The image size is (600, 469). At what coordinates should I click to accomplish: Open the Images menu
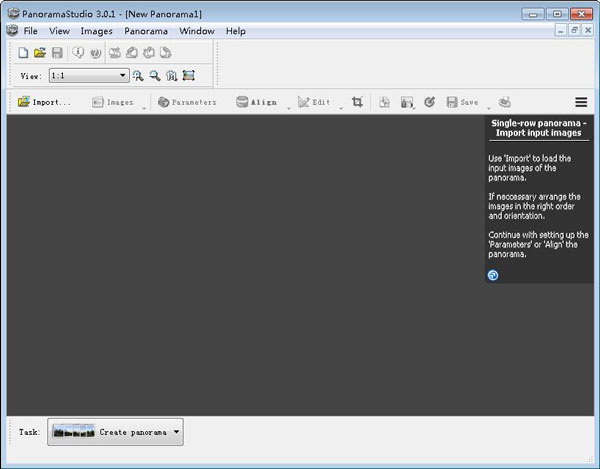click(x=96, y=31)
